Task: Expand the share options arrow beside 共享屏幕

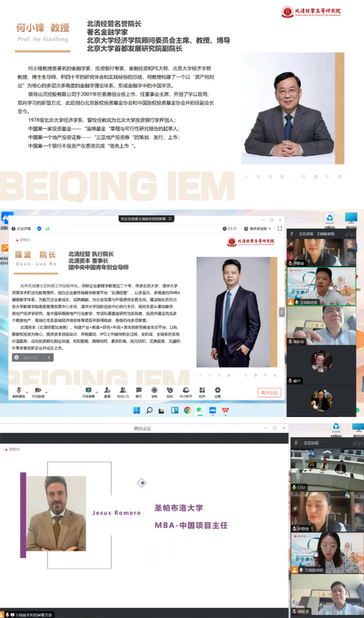Action: point(97,392)
